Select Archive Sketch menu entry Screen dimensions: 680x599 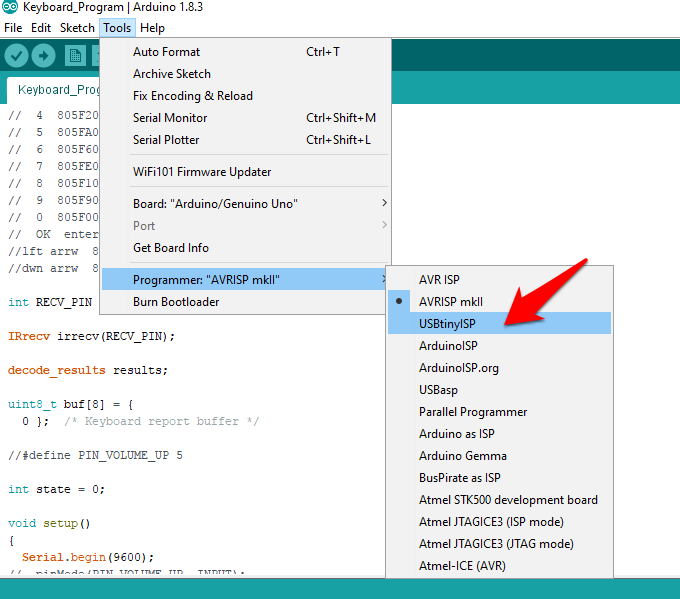(245, 74)
